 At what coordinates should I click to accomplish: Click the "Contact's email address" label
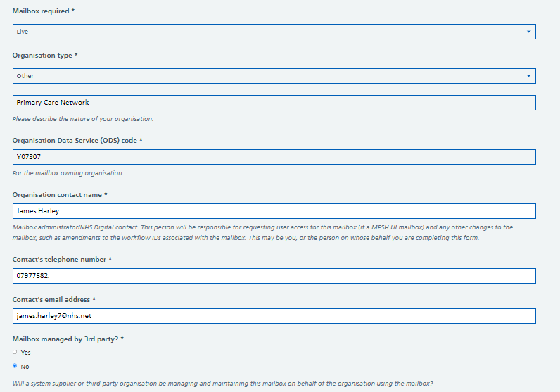pos(55,300)
